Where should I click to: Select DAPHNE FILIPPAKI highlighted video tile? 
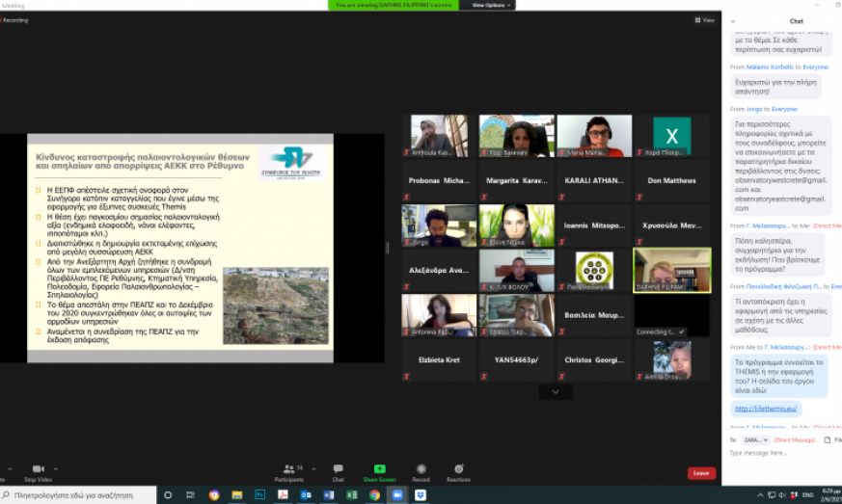pyautogui.click(x=672, y=271)
